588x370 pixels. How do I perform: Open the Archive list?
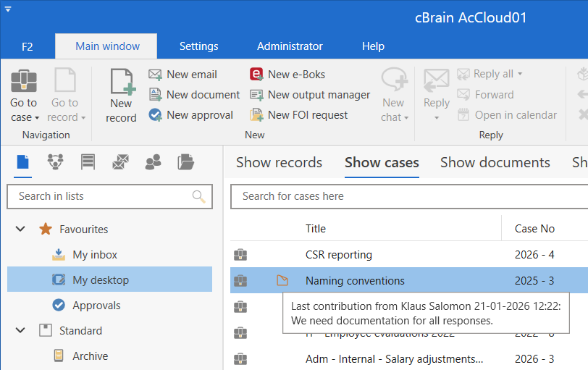pos(90,356)
